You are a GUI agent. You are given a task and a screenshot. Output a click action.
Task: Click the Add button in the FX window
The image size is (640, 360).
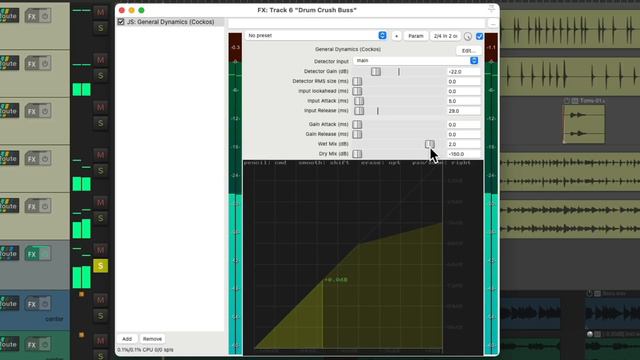click(127, 339)
